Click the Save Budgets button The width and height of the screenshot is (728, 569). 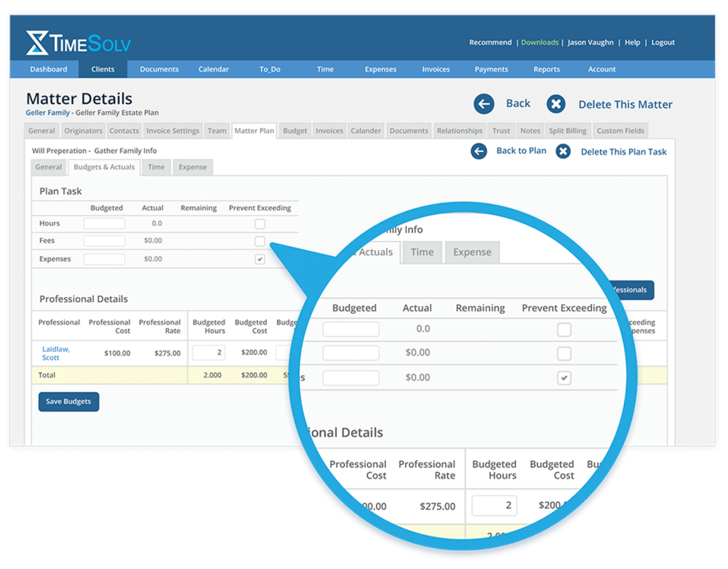[68, 401]
